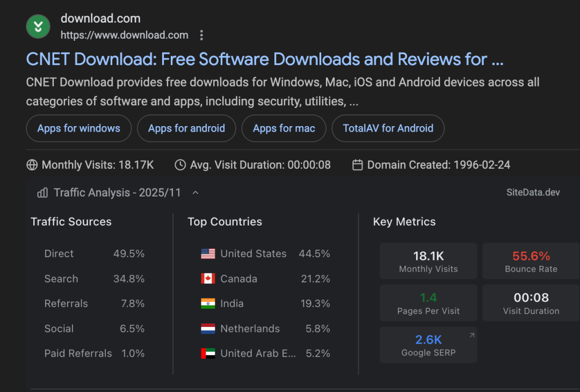This screenshot has height=392, width=580.
Task: Click the Domain Created: 1996-02-24 text
Action: [439, 165]
